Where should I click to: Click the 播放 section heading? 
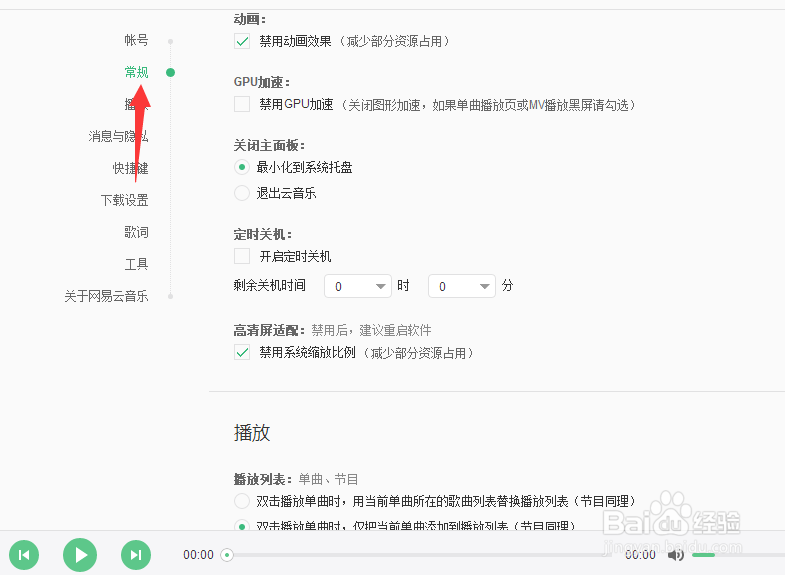(x=252, y=433)
